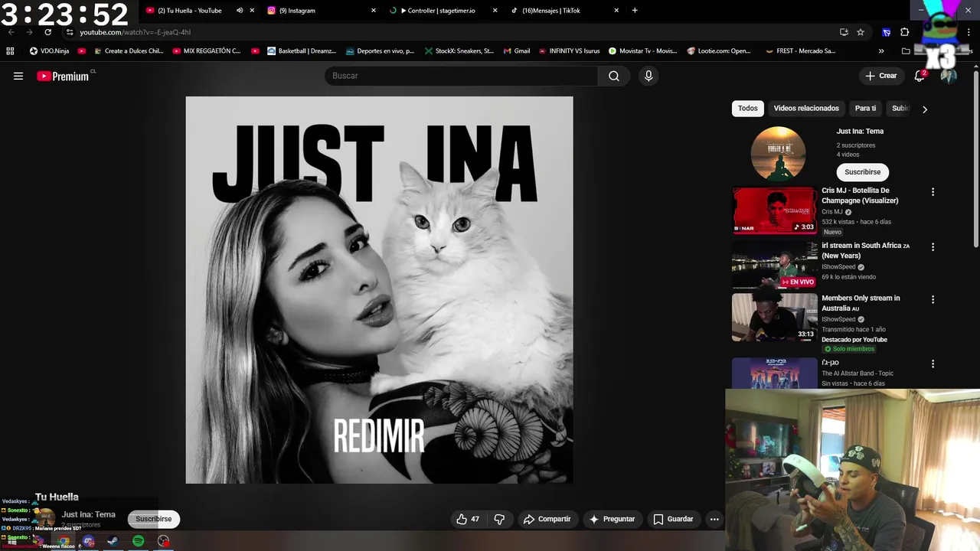This screenshot has height=551, width=980.
Task: Show more filter chips with right chevron
Action: click(925, 109)
